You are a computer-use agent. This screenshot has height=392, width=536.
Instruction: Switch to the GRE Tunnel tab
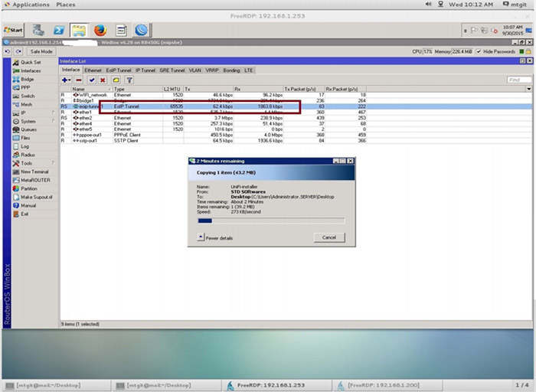172,70
